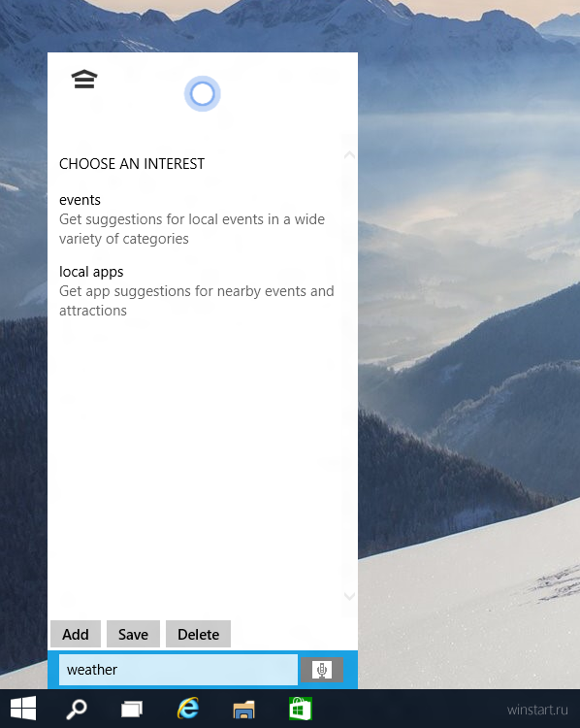Open File Explorer from the taskbar
Screen dimensions: 580x728
tap(244, 710)
